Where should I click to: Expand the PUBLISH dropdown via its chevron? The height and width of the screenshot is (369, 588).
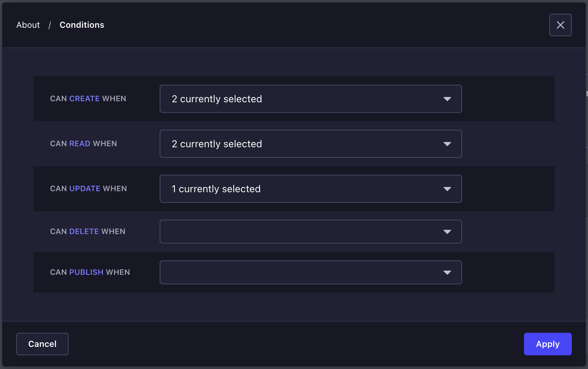[x=447, y=272]
